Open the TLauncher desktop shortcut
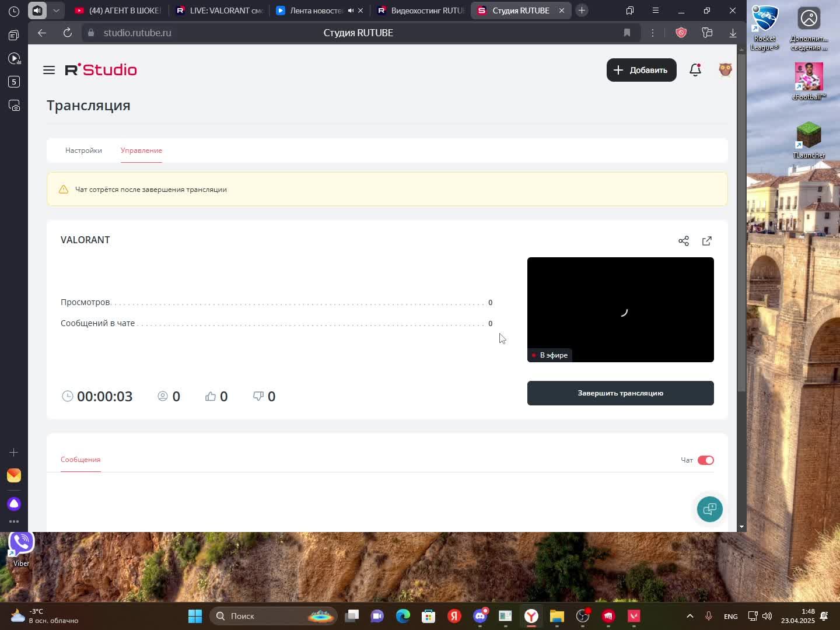Screen dimensions: 840x630 click(808, 140)
